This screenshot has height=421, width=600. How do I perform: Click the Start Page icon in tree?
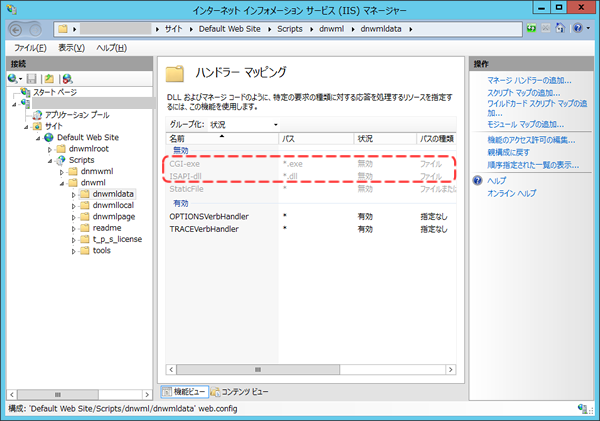25,92
